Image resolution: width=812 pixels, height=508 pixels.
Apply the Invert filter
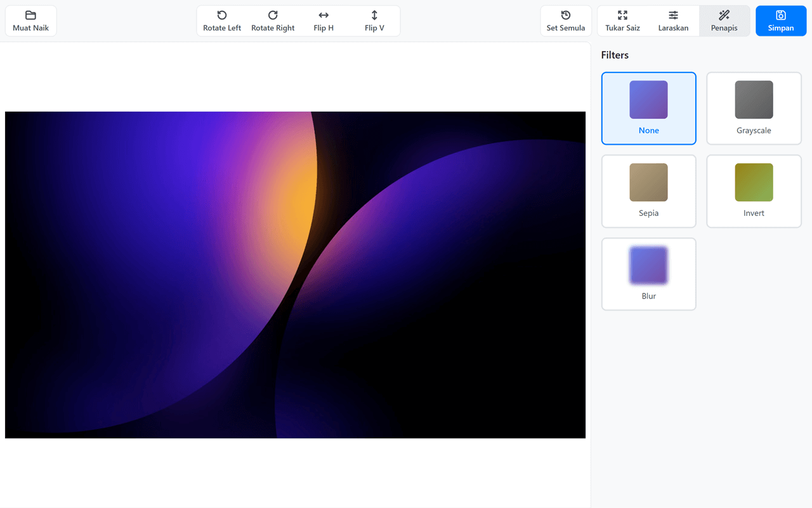click(x=754, y=191)
